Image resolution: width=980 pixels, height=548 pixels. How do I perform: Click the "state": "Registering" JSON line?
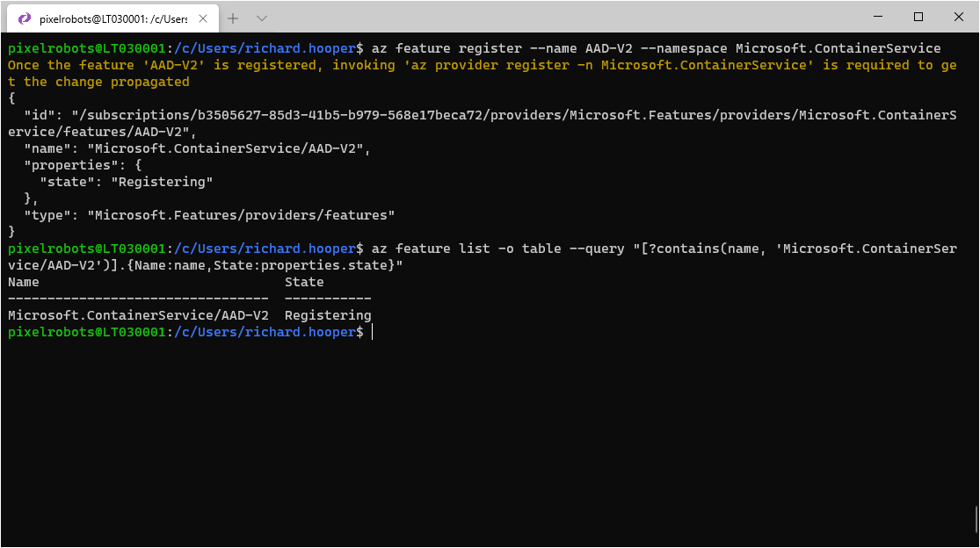127,183
